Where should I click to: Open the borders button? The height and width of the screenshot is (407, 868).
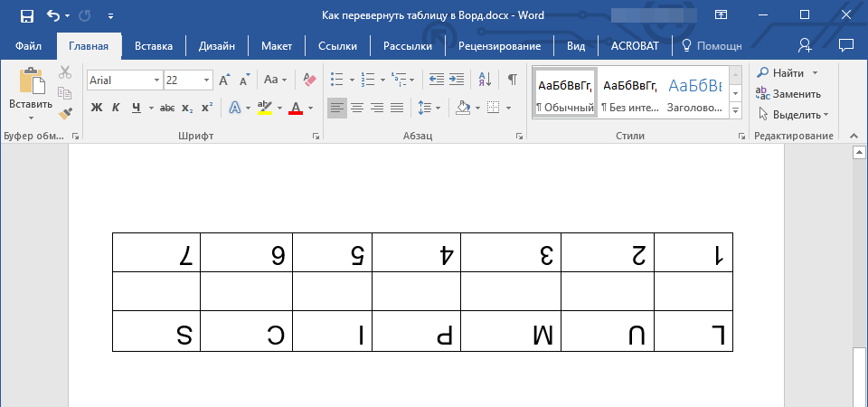pyautogui.click(x=493, y=108)
